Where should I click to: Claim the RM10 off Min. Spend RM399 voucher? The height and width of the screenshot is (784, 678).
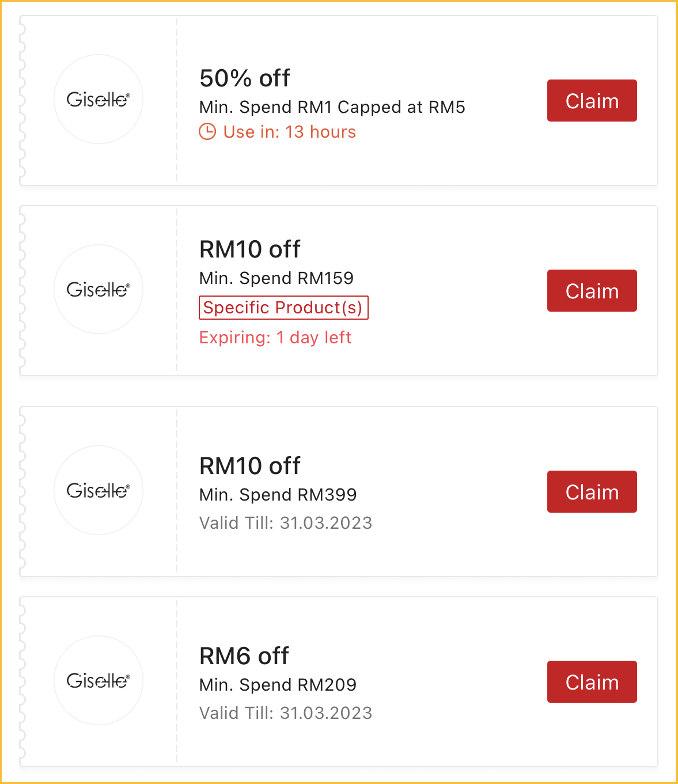[592, 492]
